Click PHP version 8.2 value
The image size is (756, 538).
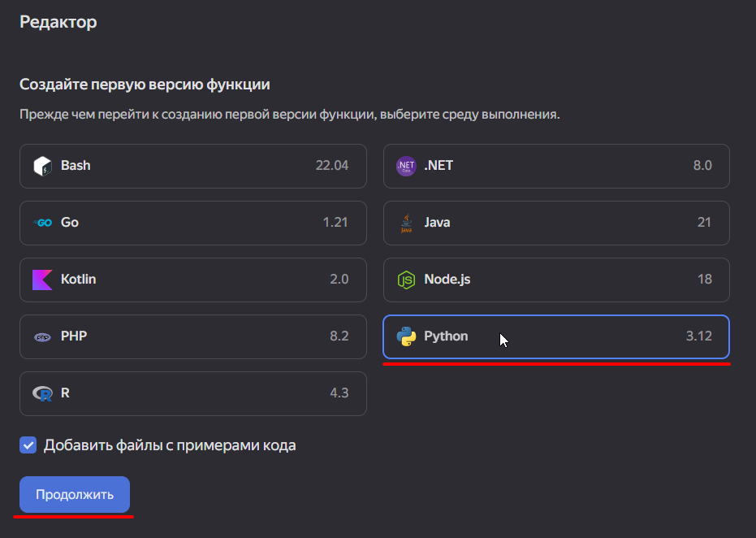pos(339,336)
